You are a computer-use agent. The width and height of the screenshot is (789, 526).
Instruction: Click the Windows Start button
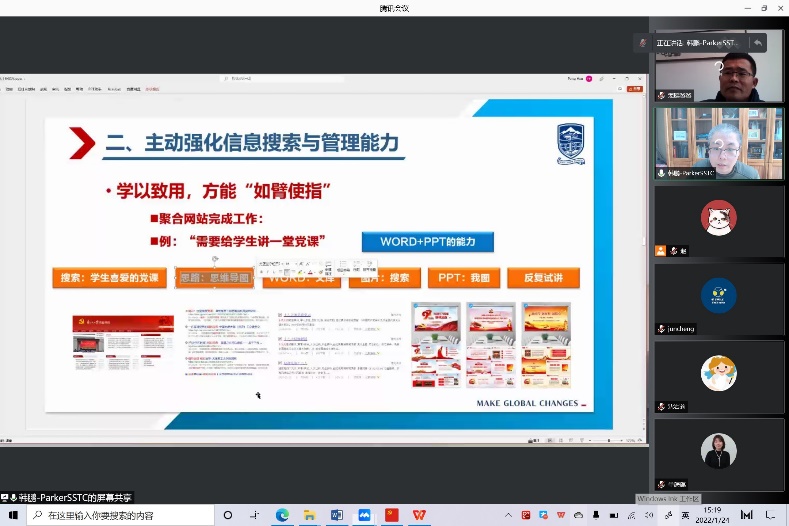12,515
